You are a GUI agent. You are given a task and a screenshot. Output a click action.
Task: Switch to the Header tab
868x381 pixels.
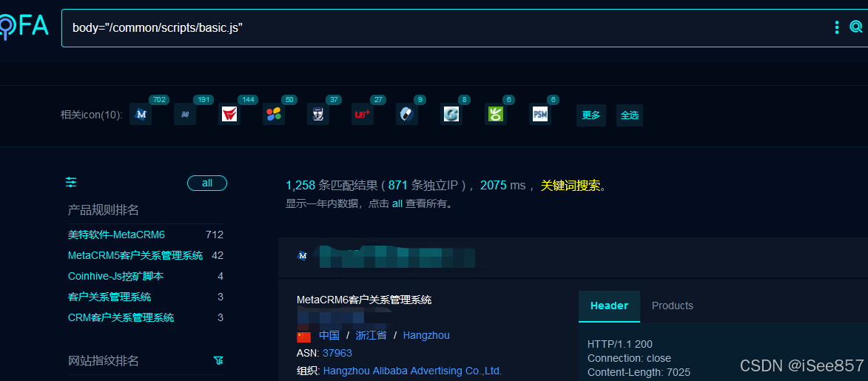[x=610, y=306]
